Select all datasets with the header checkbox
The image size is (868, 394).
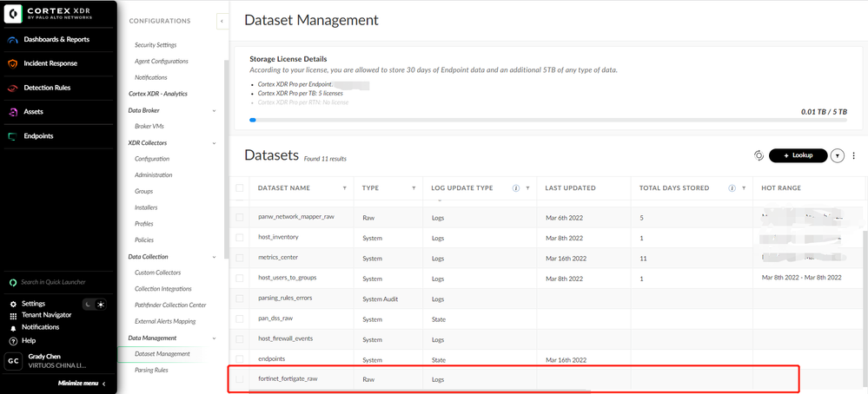click(x=240, y=187)
